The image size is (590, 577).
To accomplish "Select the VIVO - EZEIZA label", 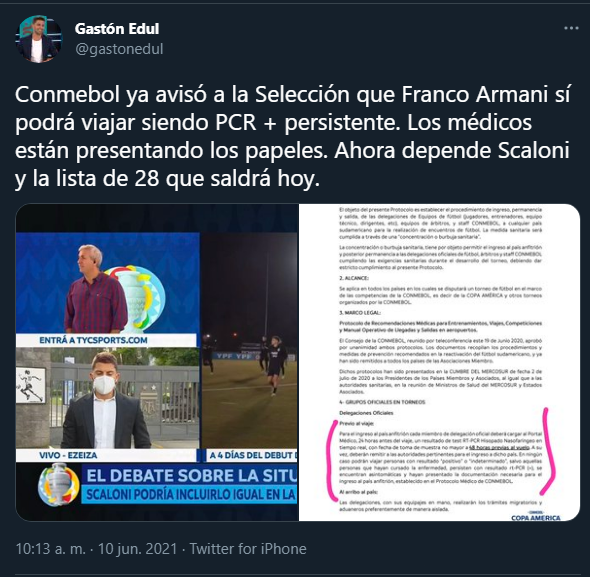I will pyautogui.click(x=68, y=455).
